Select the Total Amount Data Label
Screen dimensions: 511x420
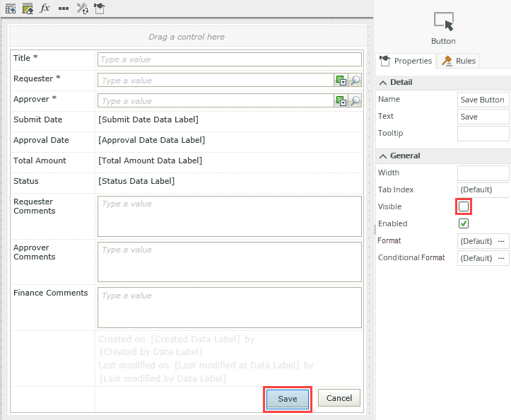tap(151, 161)
